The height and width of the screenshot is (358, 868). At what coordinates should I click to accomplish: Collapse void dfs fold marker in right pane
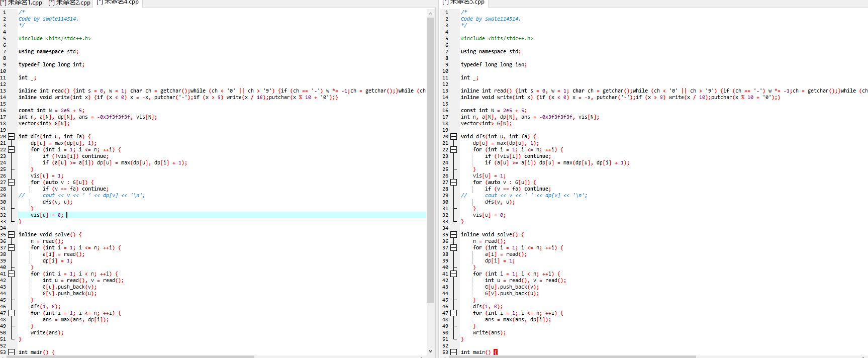coord(453,136)
